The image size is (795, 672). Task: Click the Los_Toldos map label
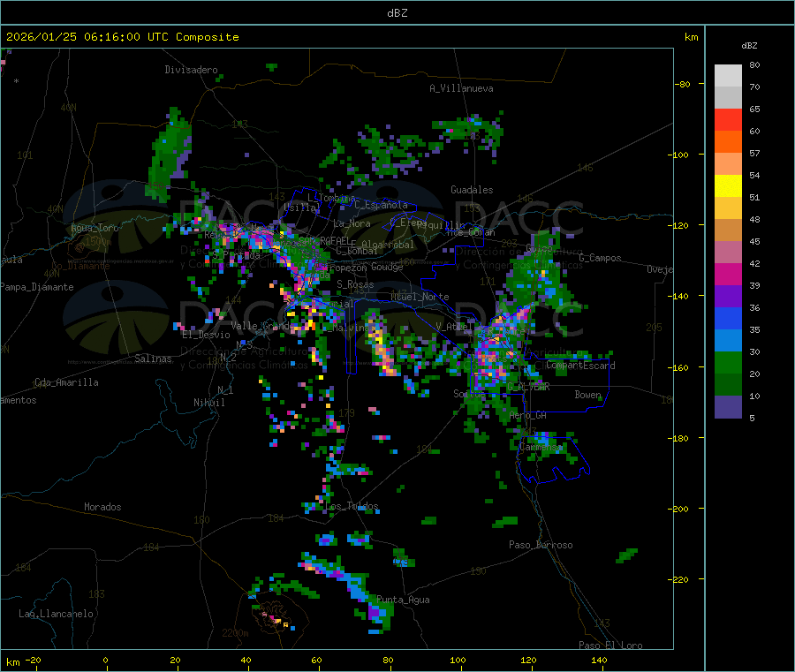[x=352, y=506]
